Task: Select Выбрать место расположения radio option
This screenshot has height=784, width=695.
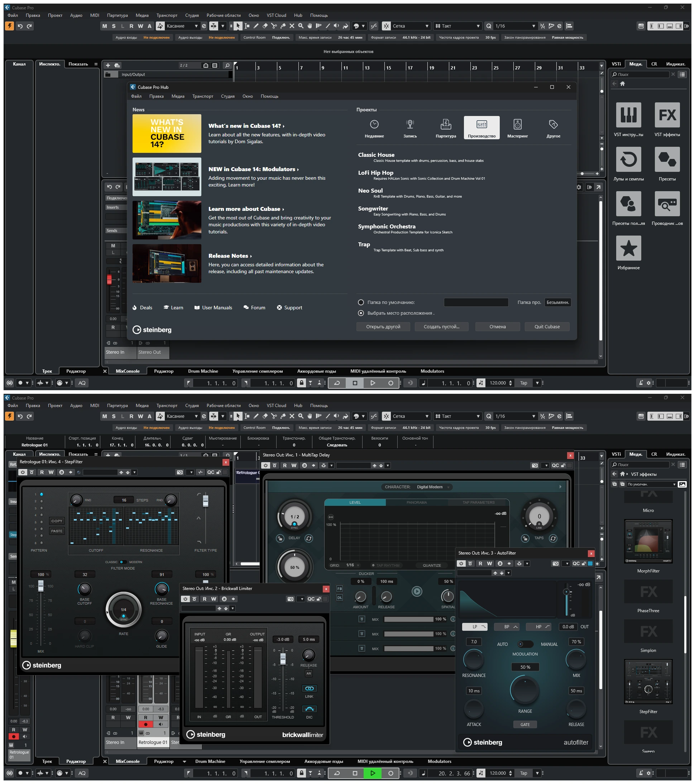Action: click(x=361, y=313)
